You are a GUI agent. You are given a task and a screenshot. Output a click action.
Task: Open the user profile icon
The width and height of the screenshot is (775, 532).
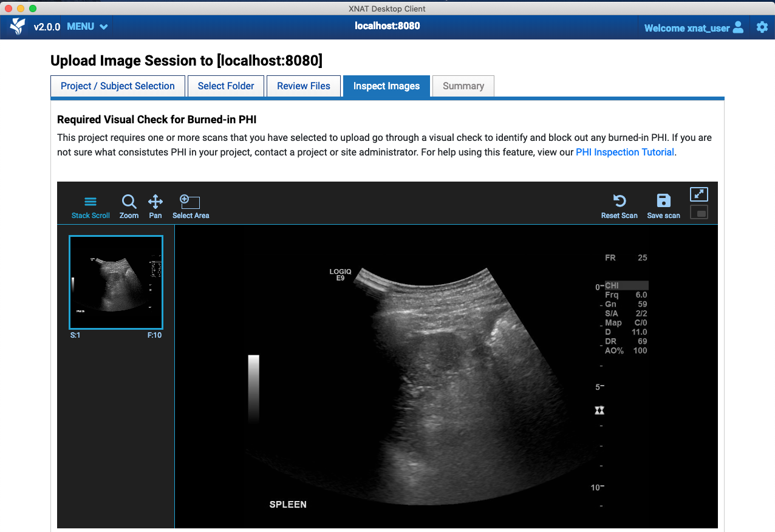point(738,27)
